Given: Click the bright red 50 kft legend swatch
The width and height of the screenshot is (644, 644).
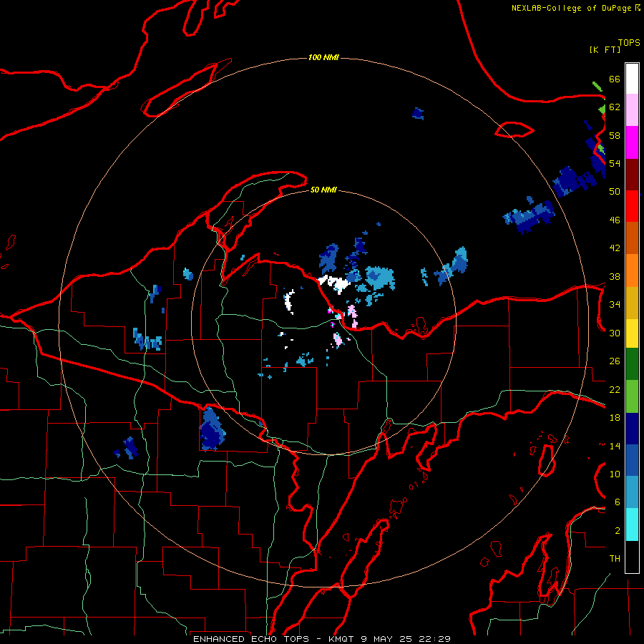Looking at the screenshot, I should click(x=632, y=206).
